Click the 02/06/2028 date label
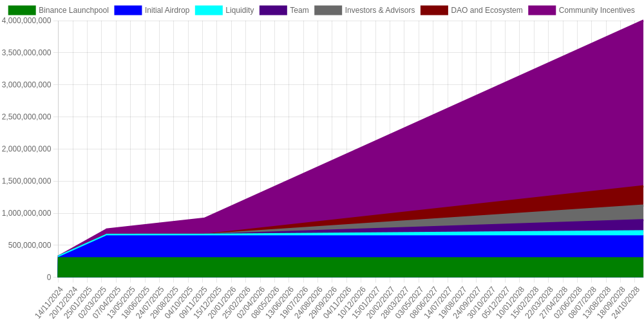The width and height of the screenshot is (644, 322). (569, 302)
